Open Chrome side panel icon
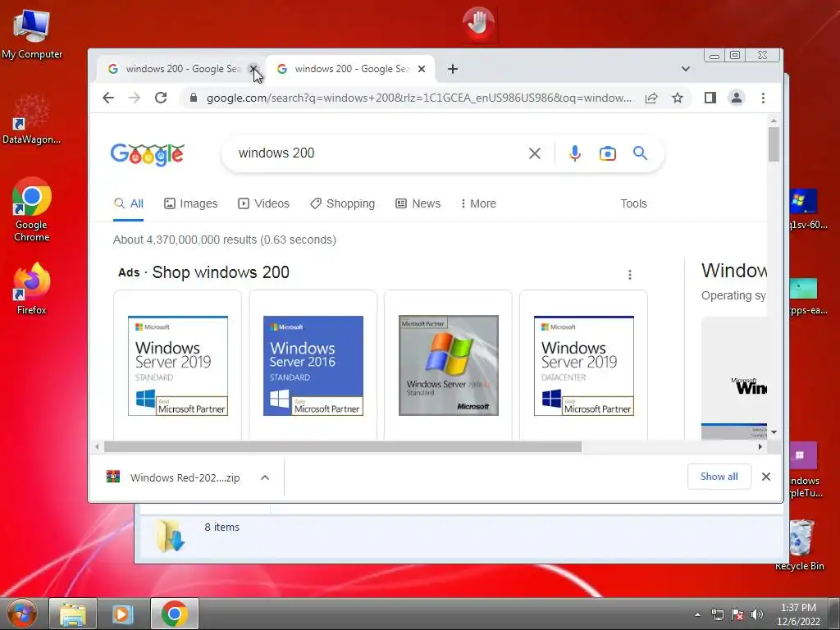The height and width of the screenshot is (630, 840). 710,98
